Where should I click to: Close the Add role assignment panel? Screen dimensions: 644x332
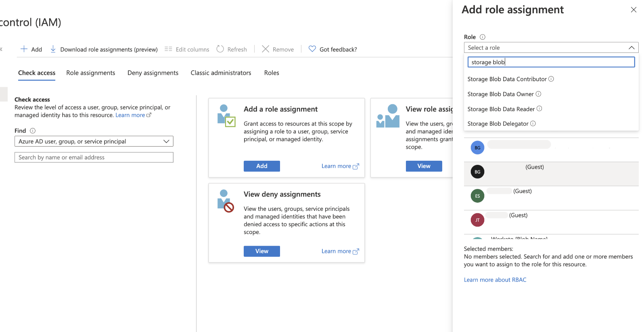(x=634, y=10)
